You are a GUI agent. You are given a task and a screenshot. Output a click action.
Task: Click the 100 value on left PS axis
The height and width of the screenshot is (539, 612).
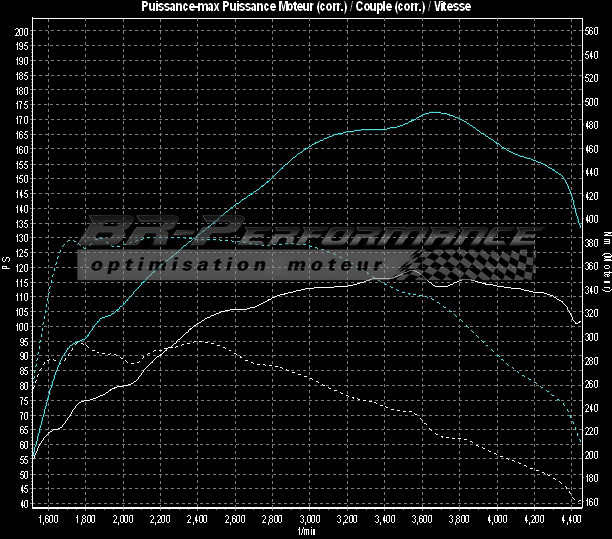pyautogui.click(x=22, y=327)
